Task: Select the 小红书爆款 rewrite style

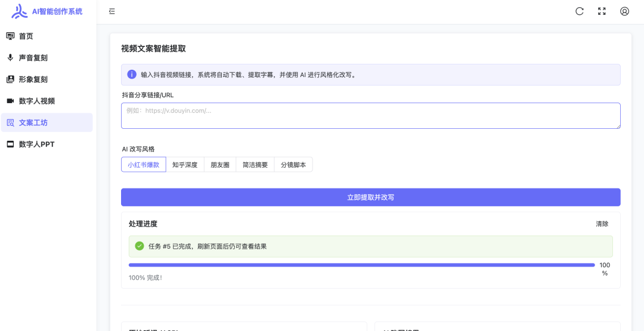Action: 143,165
